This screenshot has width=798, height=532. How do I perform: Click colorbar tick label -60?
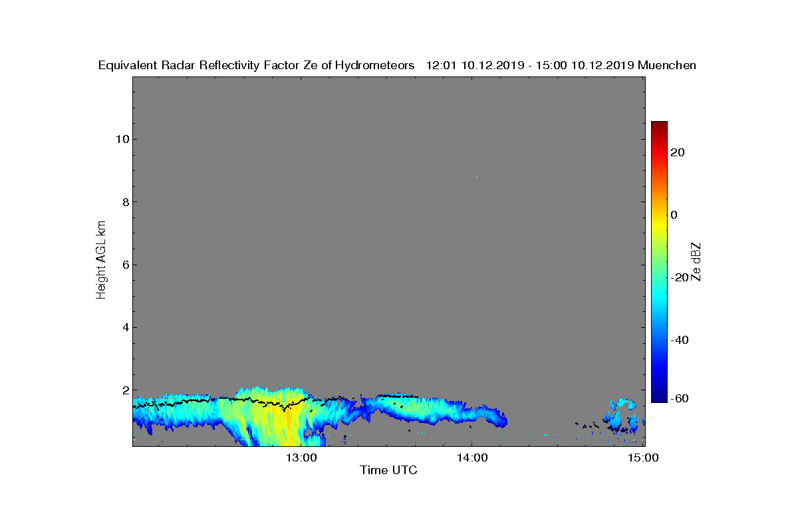pyautogui.click(x=679, y=398)
